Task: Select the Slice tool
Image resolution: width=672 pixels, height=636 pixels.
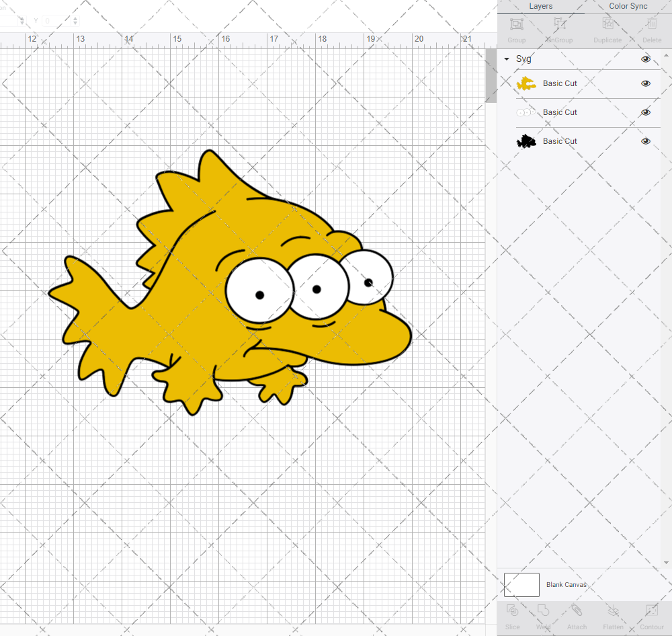Action: point(512,611)
